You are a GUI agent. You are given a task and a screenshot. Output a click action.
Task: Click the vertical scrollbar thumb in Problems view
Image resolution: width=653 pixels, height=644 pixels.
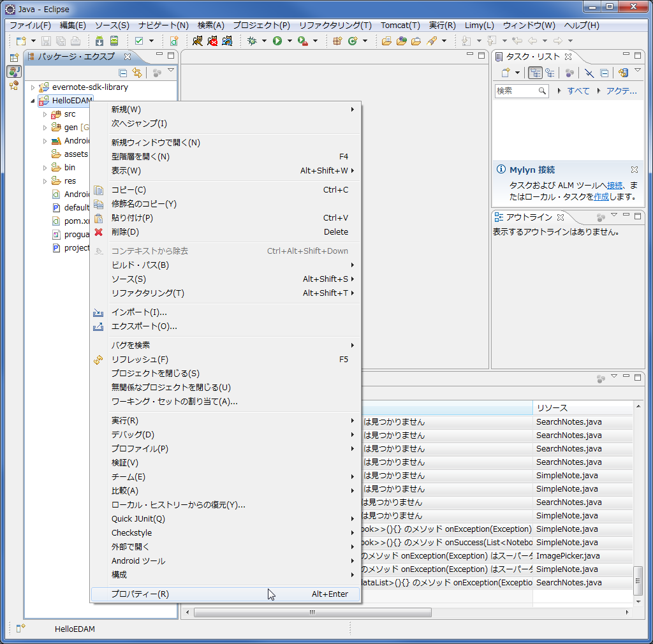[x=638, y=581]
